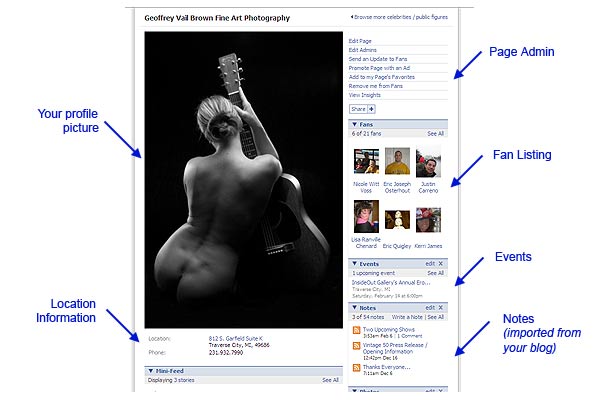Close the Events box with X
This screenshot has height=400, width=600.
(x=441, y=264)
